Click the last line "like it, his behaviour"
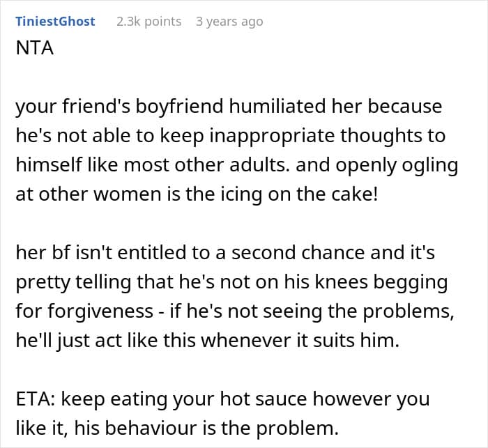This screenshot has width=488, height=448. pos(177,428)
